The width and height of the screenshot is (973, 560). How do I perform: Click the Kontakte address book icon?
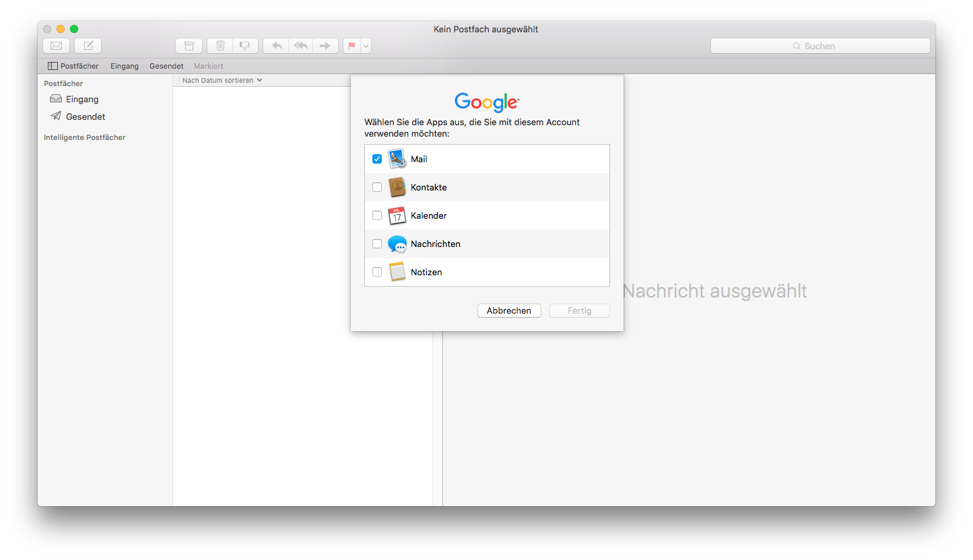point(397,187)
